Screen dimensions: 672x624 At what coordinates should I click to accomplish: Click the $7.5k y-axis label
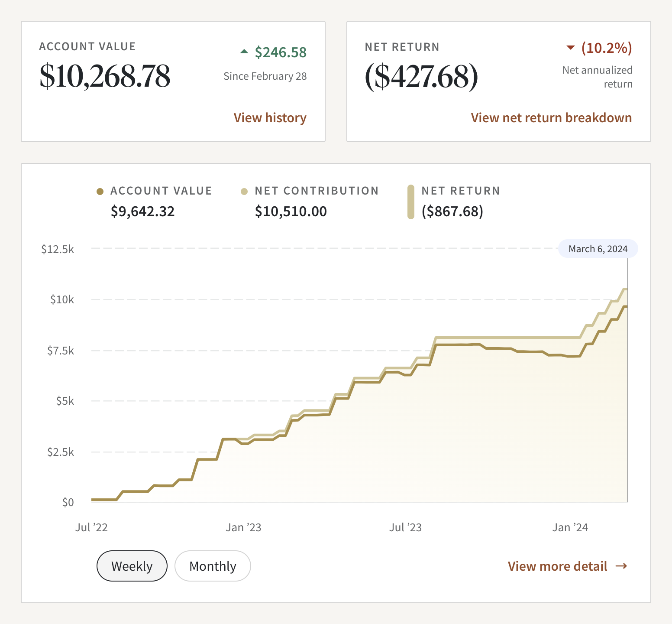[x=61, y=351]
